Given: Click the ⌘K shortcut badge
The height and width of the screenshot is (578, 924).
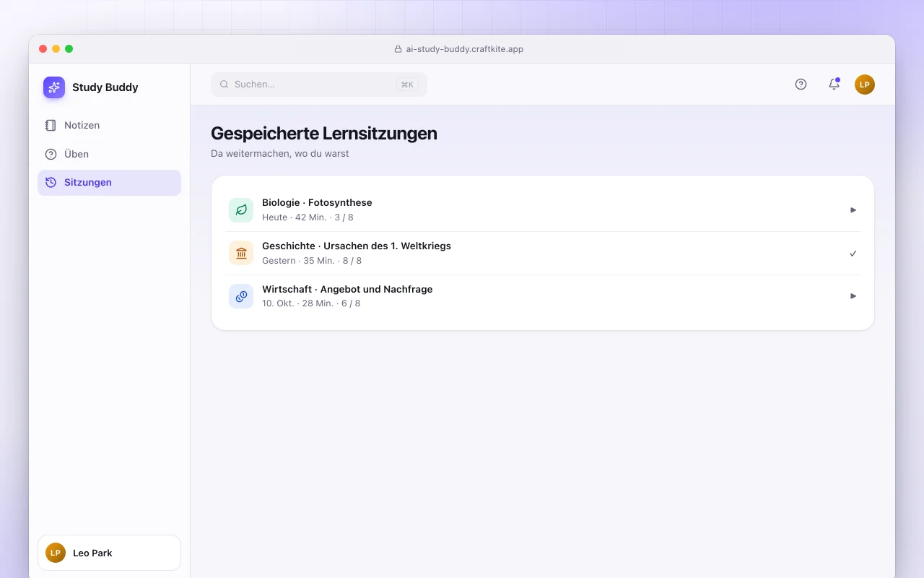Looking at the screenshot, I should (x=407, y=85).
